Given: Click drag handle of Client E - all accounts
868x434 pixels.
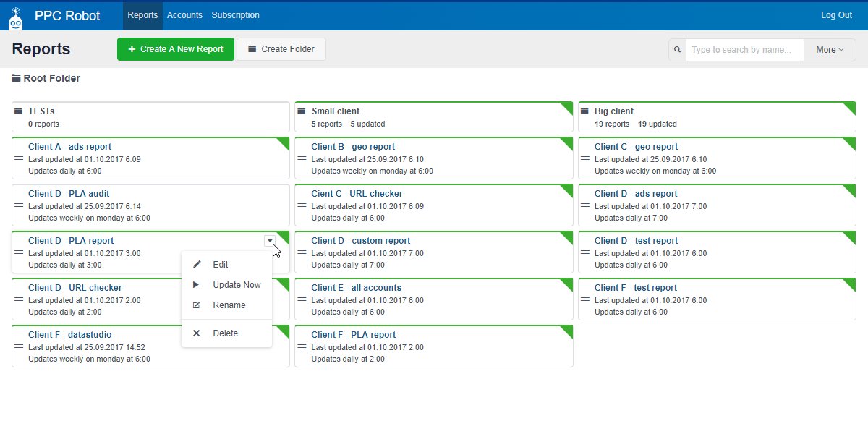Looking at the screenshot, I should pyautogui.click(x=302, y=299).
